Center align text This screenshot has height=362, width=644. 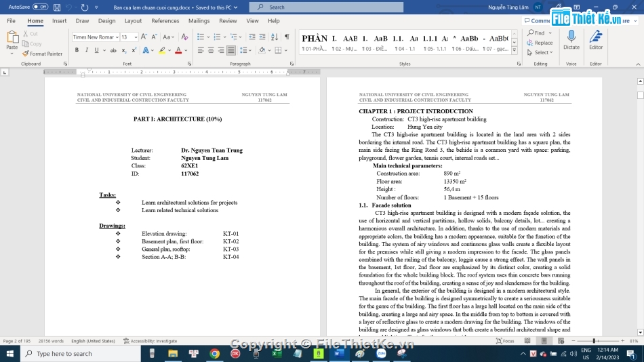click(211, 50)
